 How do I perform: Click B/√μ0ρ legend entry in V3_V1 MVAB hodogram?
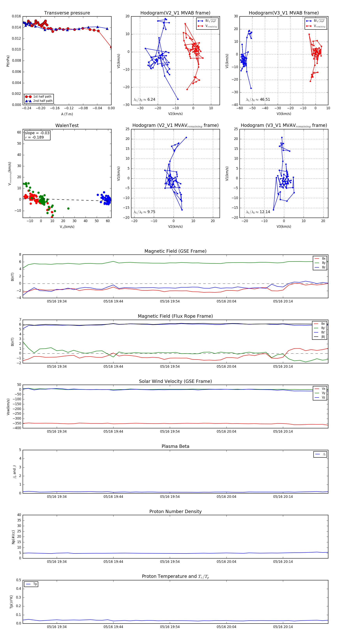(x=316, y=21)
